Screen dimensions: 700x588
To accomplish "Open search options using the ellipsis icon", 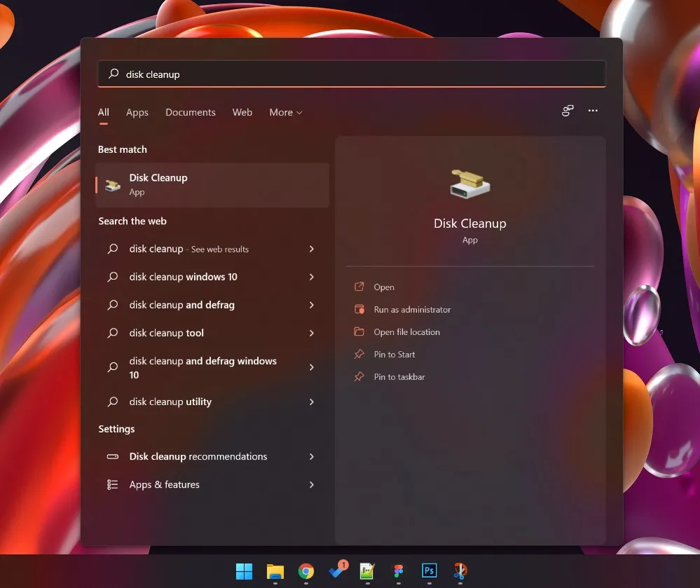I will click(593, 111).
